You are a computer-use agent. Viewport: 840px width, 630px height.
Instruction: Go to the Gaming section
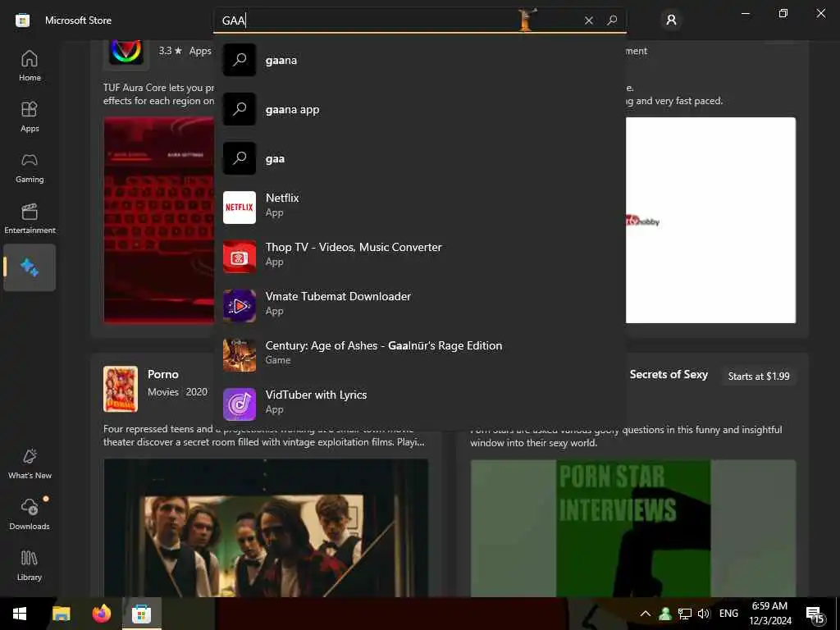pos(30,167)
